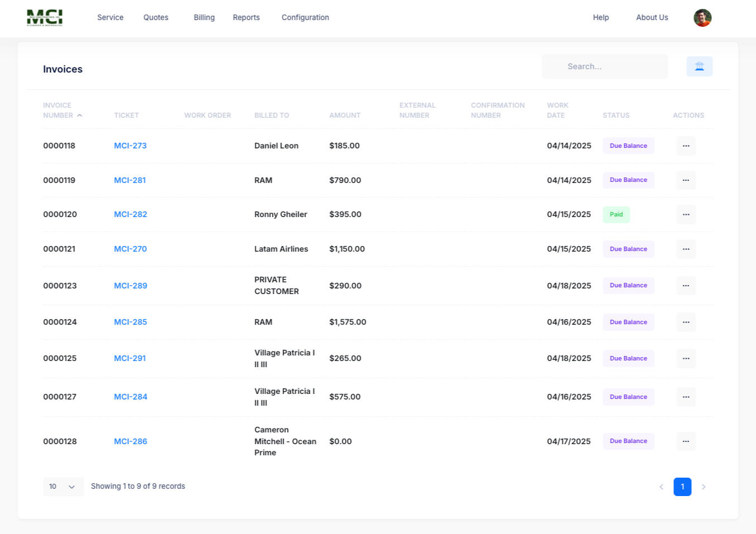Open ticket link MCI-285
Screen dimensions: 756x534
(130, 322)
